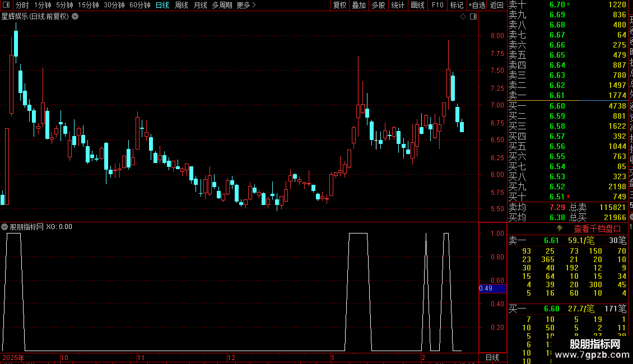Screen dimensions: 633x364
Task: Click the 卖一 price 6.61 row
Action: 567,96
